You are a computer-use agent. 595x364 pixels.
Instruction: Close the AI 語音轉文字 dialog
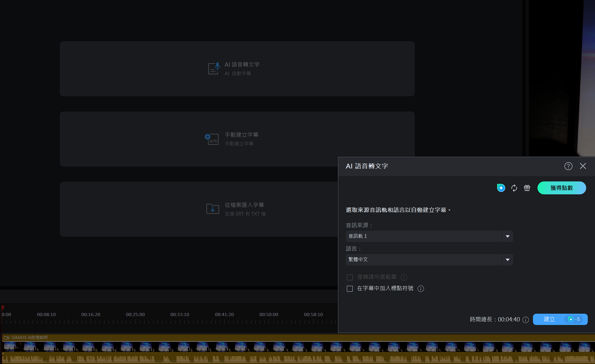[583, 166]
